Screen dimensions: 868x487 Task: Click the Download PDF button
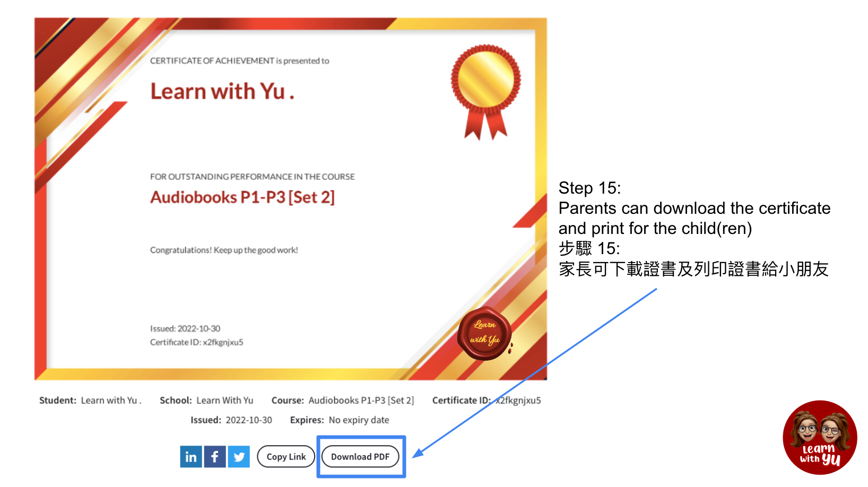[x=360, y=457]
